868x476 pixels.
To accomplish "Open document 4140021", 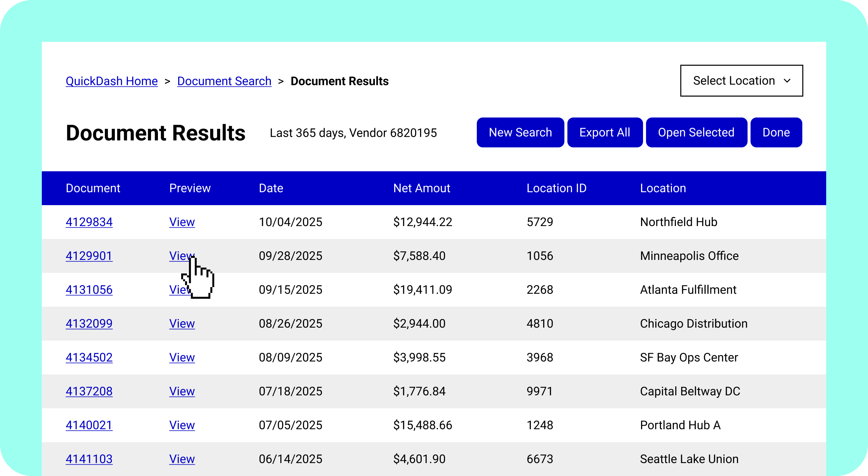I will click(x=89, y=425).
